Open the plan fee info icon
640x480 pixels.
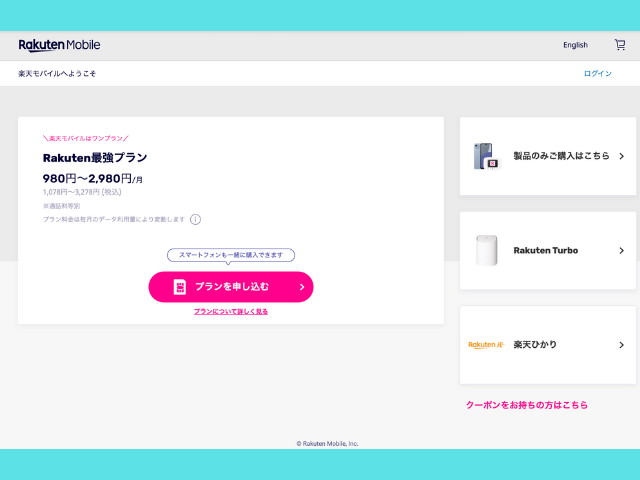[x=196, y=220]
